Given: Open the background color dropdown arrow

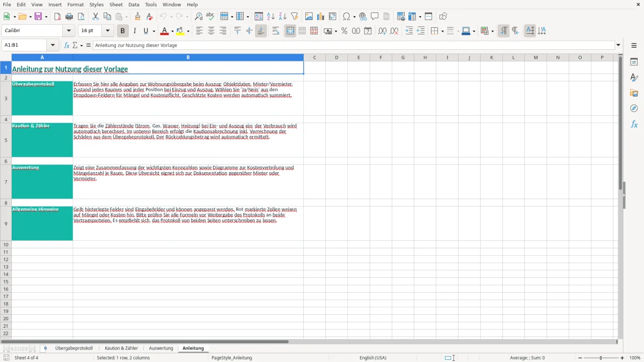Looking at the screenshot, I should click(188, 31).
